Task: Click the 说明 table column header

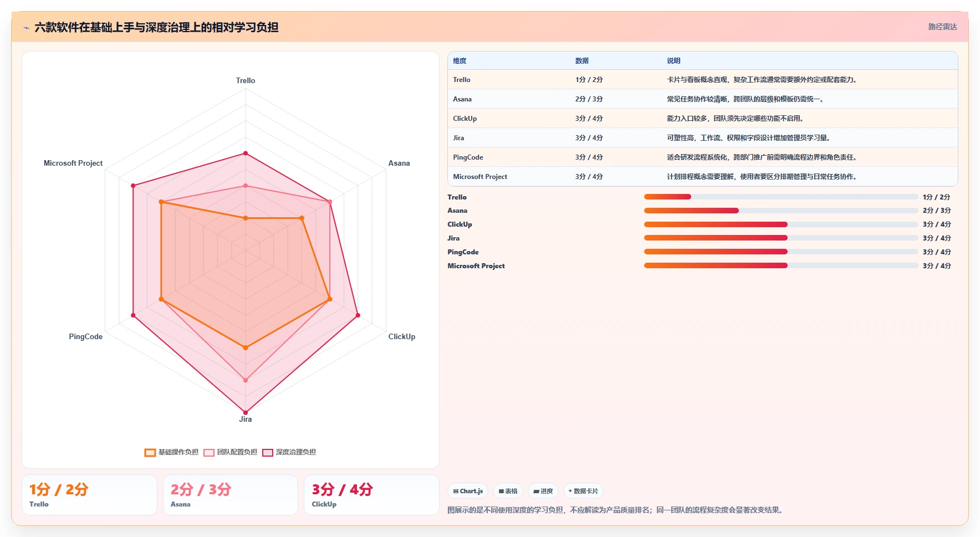Action: pyautogui.click(x=673, y=61)
